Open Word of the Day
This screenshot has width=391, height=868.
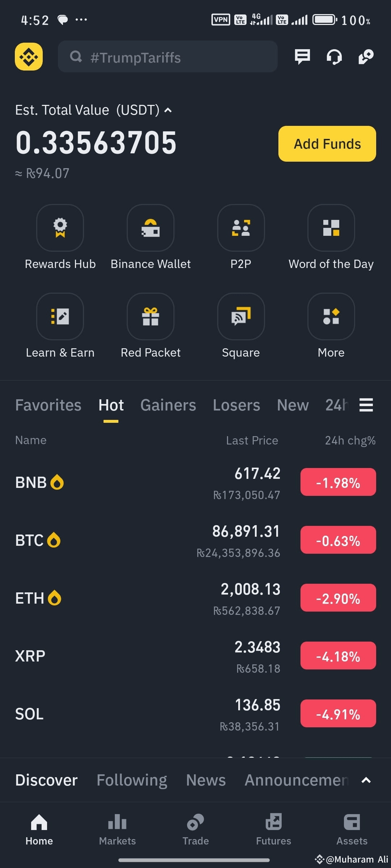pyautogui.click(x=331, y=228)
